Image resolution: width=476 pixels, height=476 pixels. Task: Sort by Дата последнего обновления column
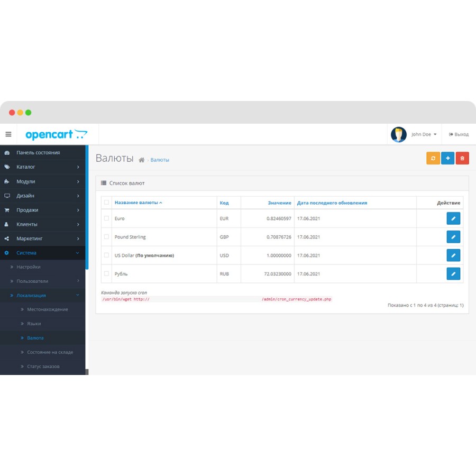tap(332, 203)
